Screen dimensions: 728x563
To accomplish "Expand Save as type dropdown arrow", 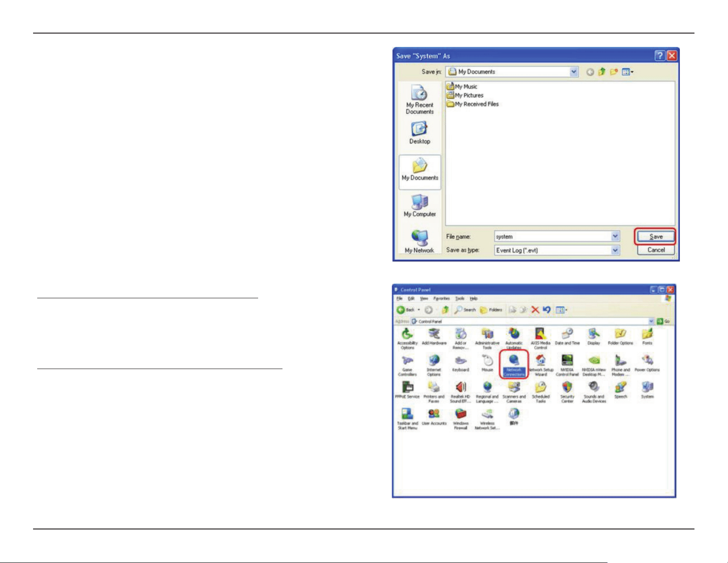I will [615, 250].
